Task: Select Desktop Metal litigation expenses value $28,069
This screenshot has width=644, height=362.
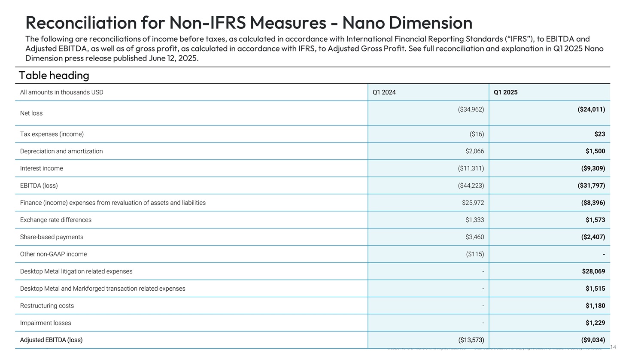Action: click(593, 271)
